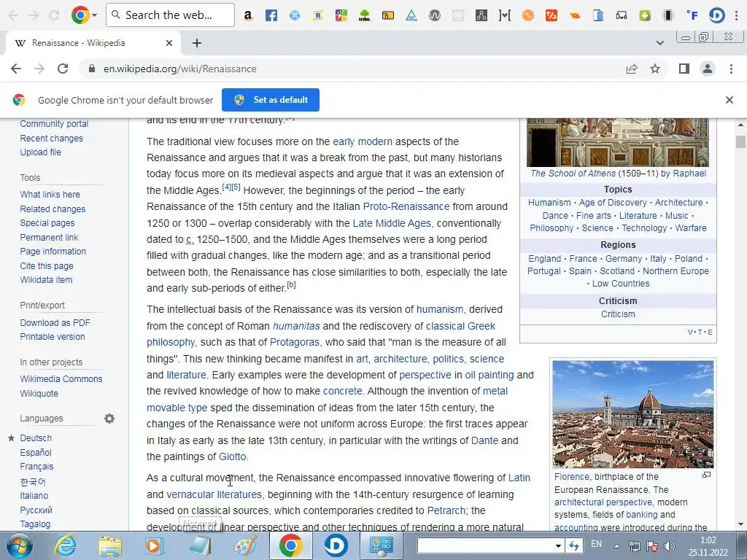
Task: Click footnote [b] reference
Action: (291, 285)
